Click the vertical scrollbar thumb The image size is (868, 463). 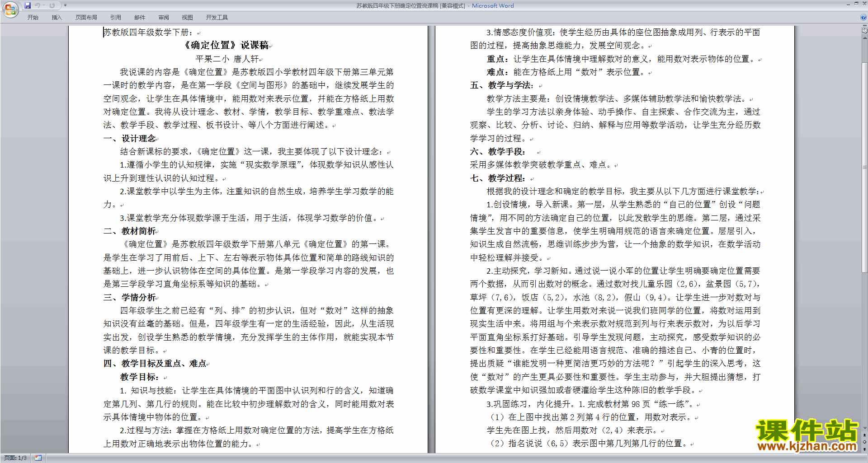click(865, 167)
